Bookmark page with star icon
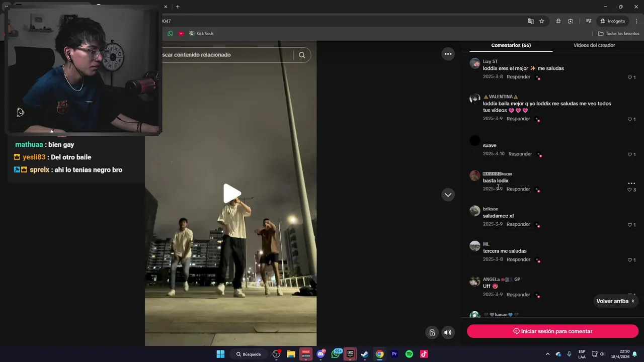Viewport: 644px width, 362px height. [542, 21]
